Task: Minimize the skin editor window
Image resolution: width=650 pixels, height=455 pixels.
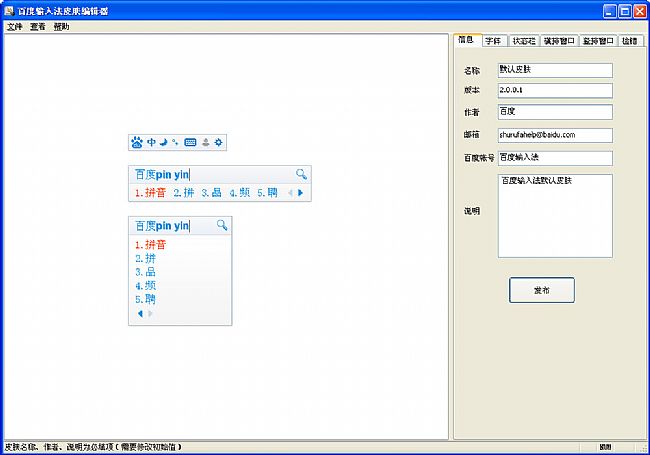Action: [x=609, y=11]
